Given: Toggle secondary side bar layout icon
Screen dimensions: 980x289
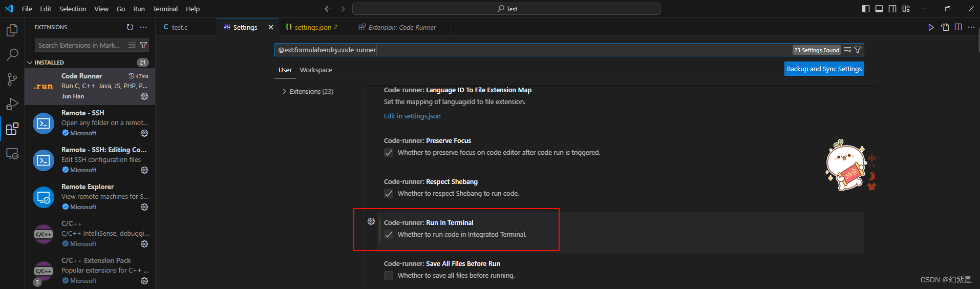Looking at the screenshot, I should pyautogui.click(x=892, y=9).
